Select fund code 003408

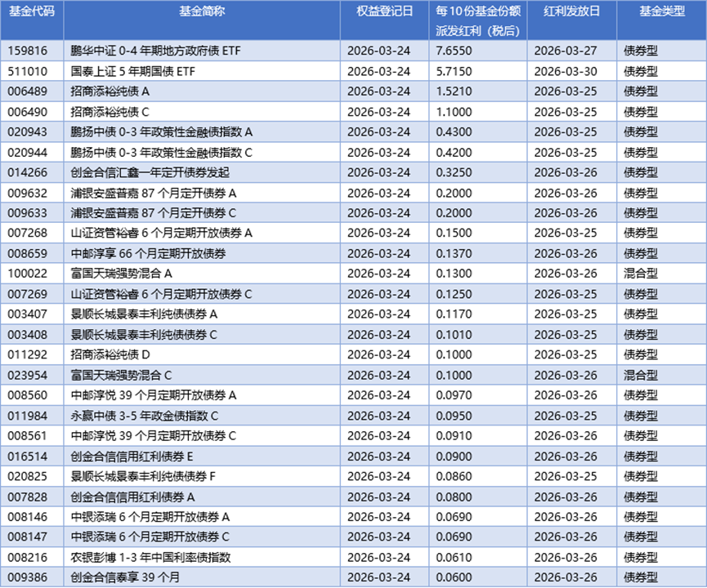tap(28, 335)
